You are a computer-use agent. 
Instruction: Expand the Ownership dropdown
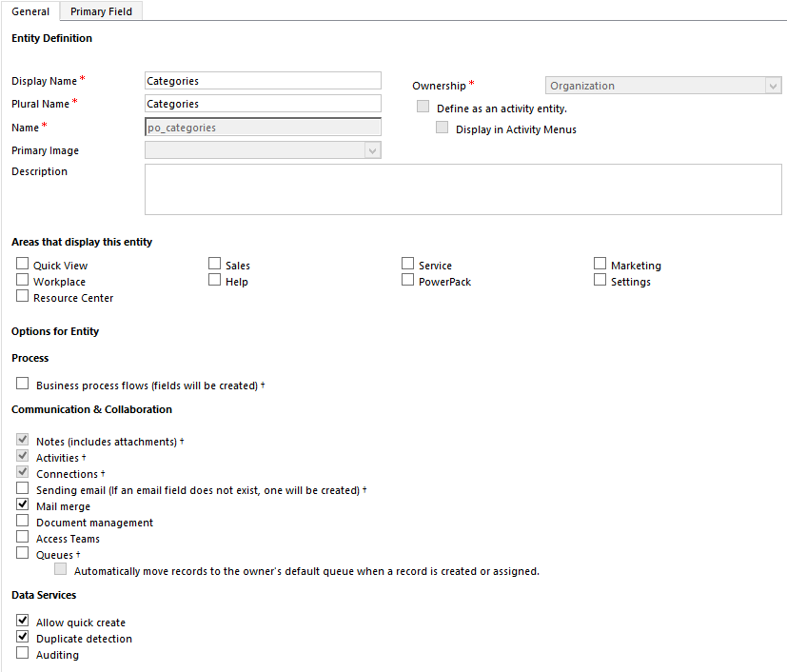pyautogui.click(x=662, y=86)
